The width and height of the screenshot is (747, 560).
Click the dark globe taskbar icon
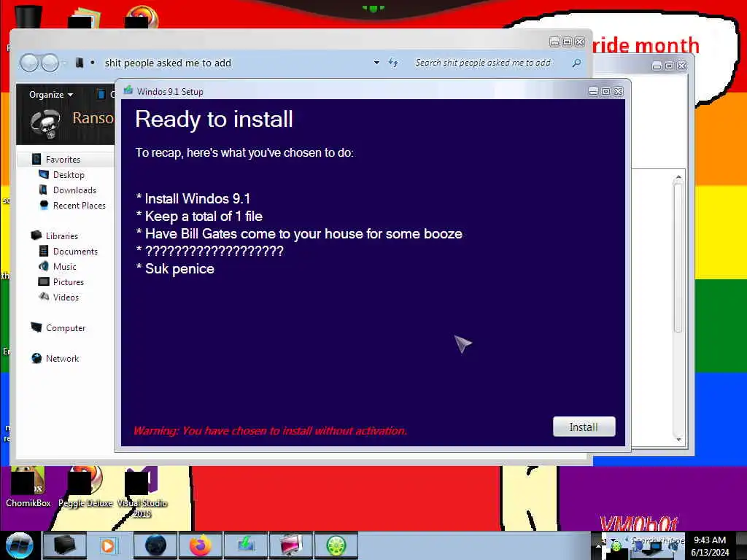pyautogui.click(x=156, y=545)
